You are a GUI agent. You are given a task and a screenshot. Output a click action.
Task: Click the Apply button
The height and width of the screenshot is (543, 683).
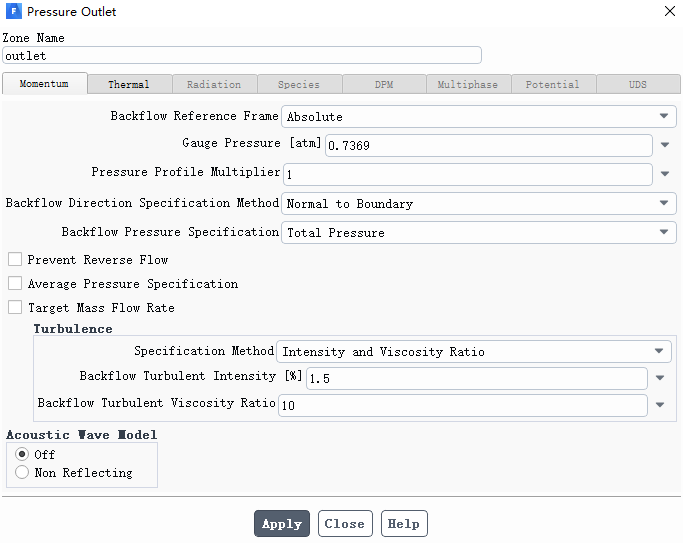281,524
